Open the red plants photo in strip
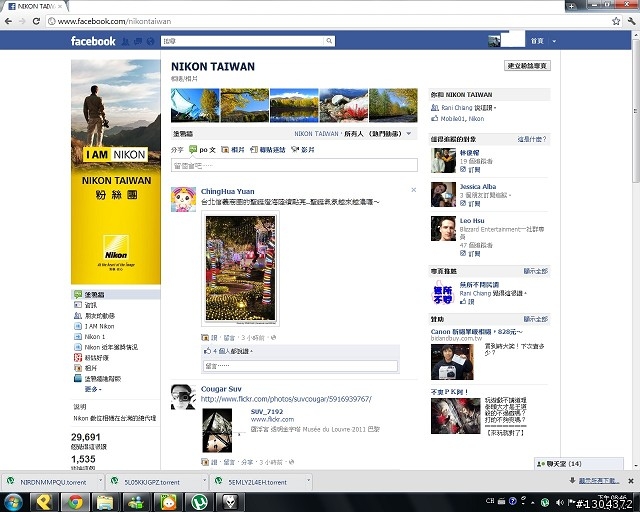The width and height of the screenshot is (640, 512). (343, 105)
